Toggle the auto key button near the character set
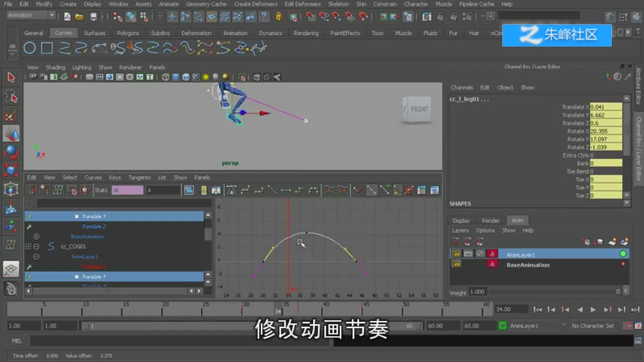This screenshot has height=362, width=644. click(628, 326)
